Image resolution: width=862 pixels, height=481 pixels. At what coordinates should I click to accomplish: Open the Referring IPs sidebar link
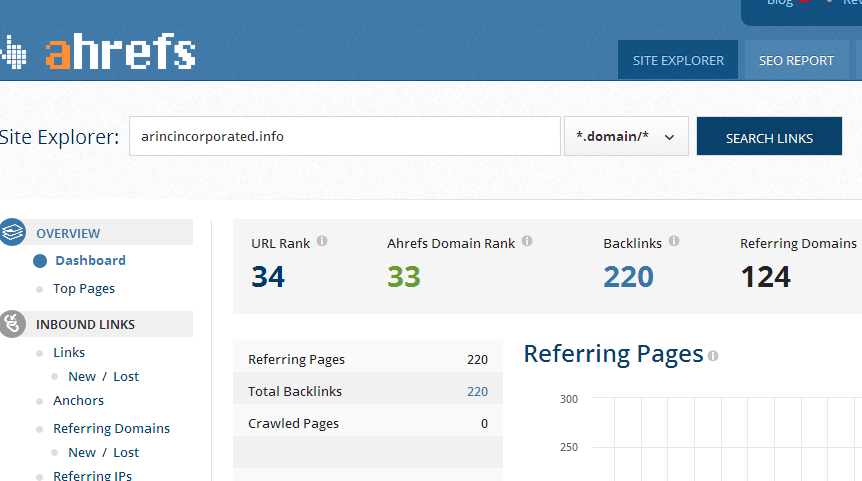tap(92, 476)
